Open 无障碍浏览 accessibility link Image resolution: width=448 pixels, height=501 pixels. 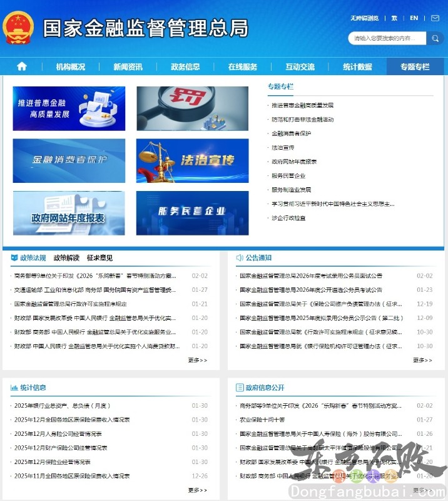(364, 18)
